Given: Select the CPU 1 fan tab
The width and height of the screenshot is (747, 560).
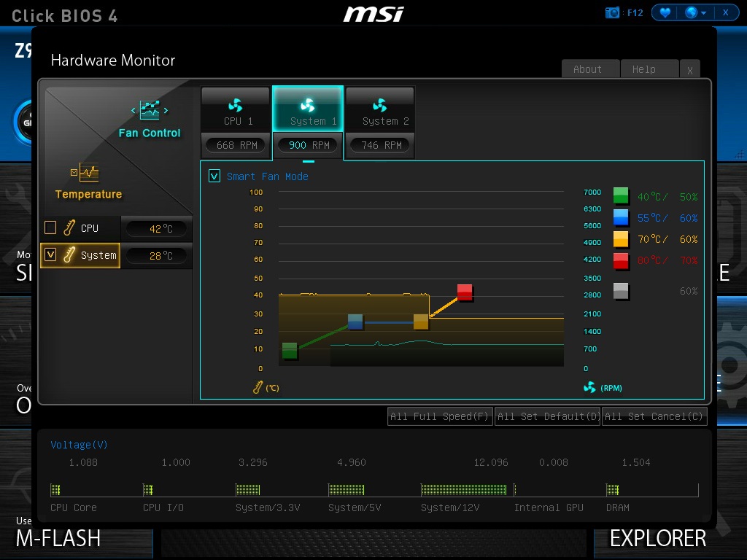Looking at the screenshot, I should (x=236, y=110).
